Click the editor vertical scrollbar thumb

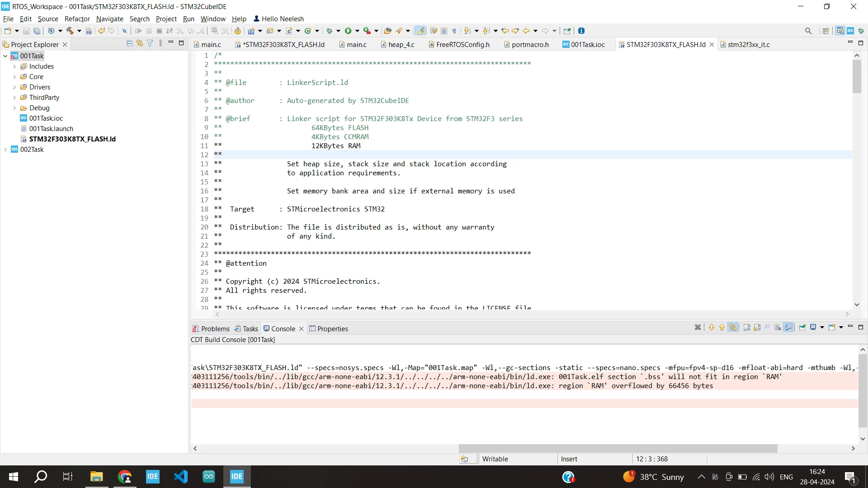click(x=857, y=77)
